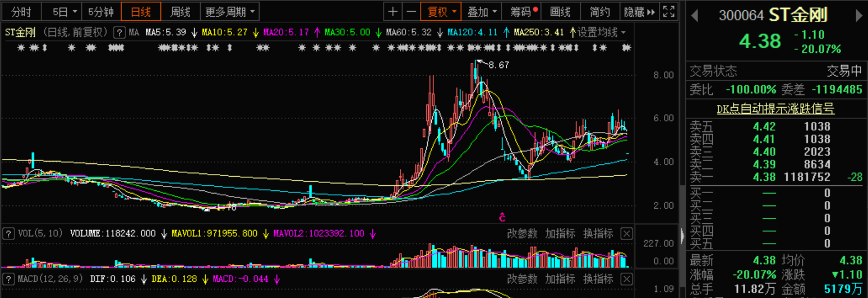Image resolution: width=868 pixels, height=298 pixels.
Task: Select the 日线 daily chart tab
Action: click(x=141, y=12)
